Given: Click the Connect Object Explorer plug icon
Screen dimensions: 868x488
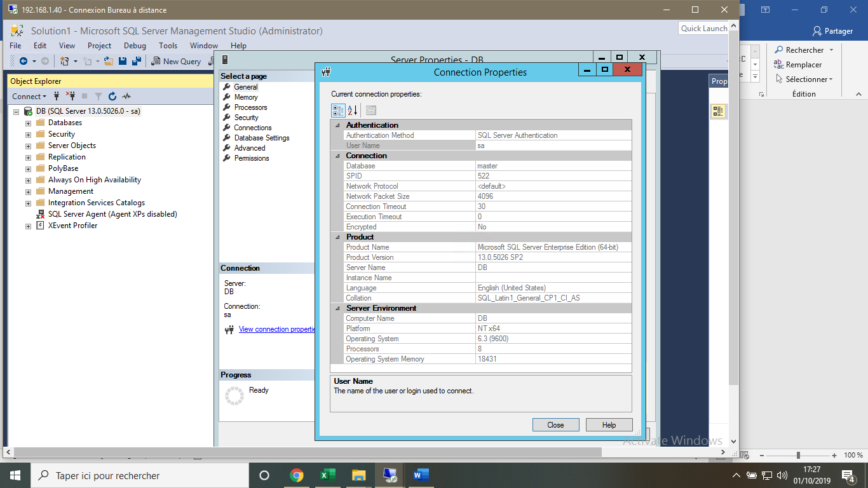Looking at the screenshot, I should pos(57,96).
